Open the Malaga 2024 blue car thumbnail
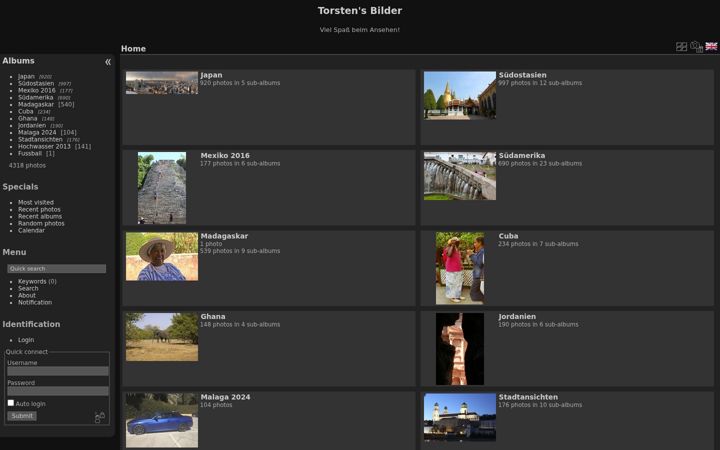 [x=162, y=420]
